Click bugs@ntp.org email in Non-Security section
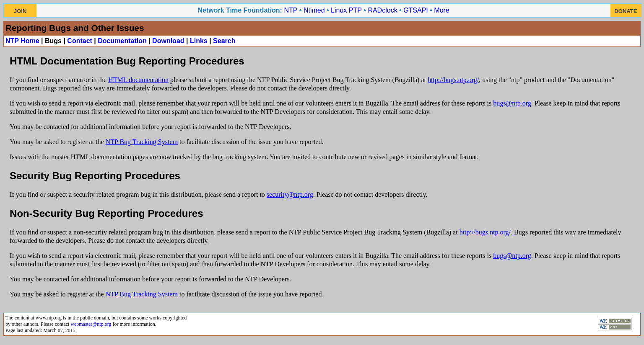The height and width of the screenshot is (345, 644). [512, 256]
